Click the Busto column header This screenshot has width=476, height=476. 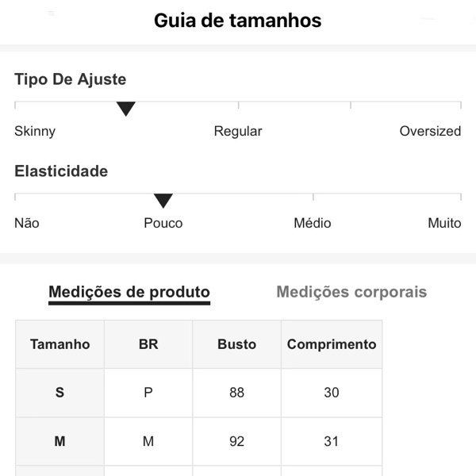(x=236, y=344)
